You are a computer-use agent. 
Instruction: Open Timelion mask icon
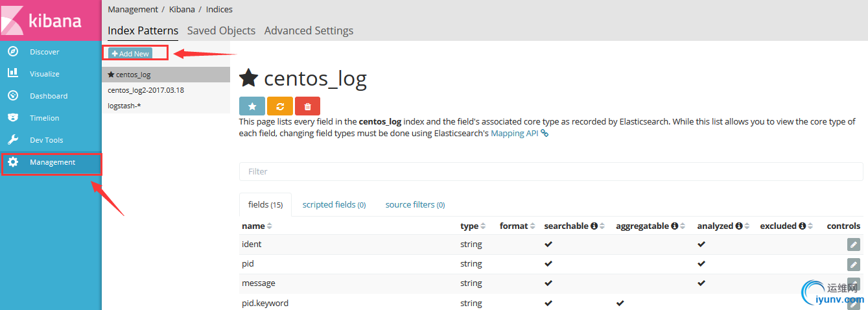click(x=13, y=118)
